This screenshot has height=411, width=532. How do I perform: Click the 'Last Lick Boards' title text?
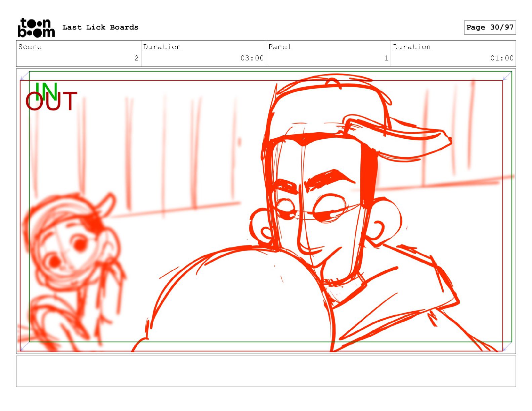100,27
